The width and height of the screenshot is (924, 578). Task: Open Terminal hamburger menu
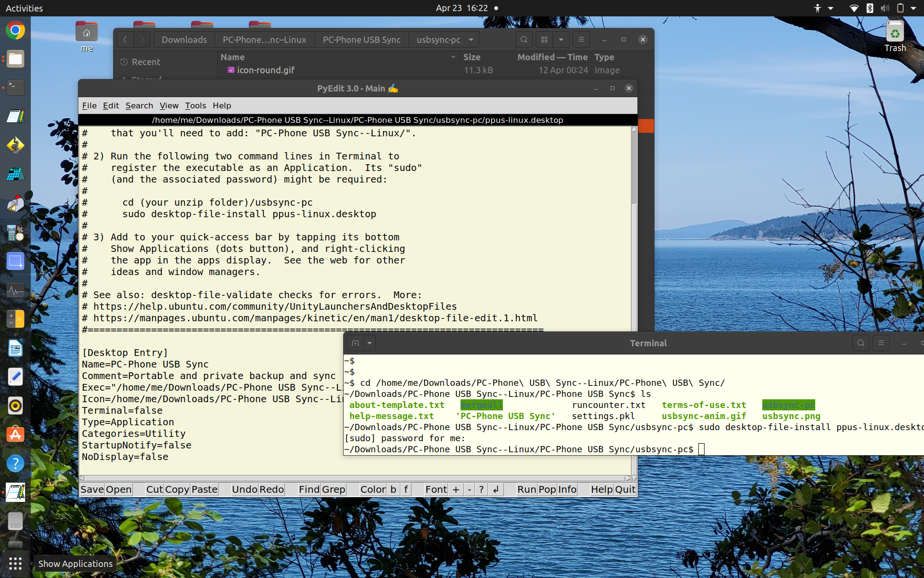(x=881, y=343)
